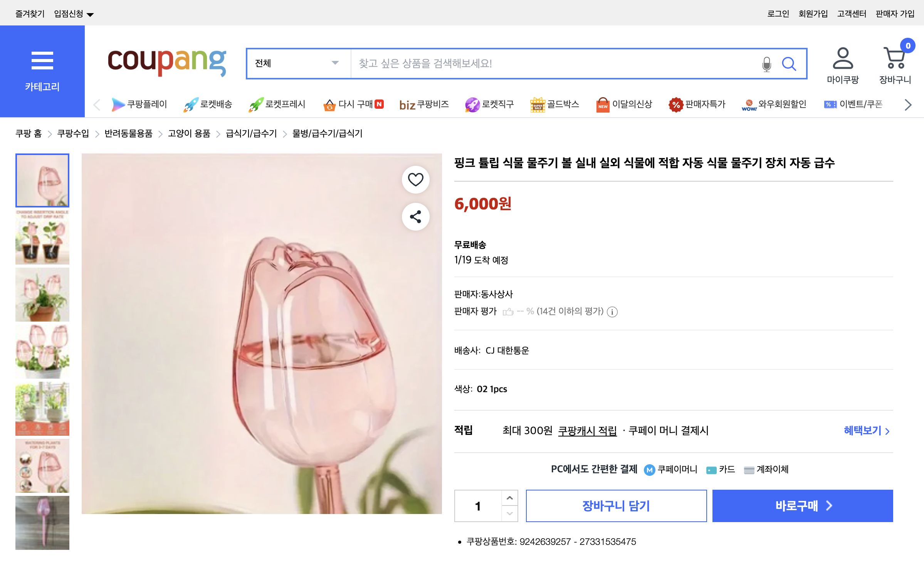Viewport: 924px width, 573px height.
Task: Click the 바로구매 purchase button
Action: point(802,506)
